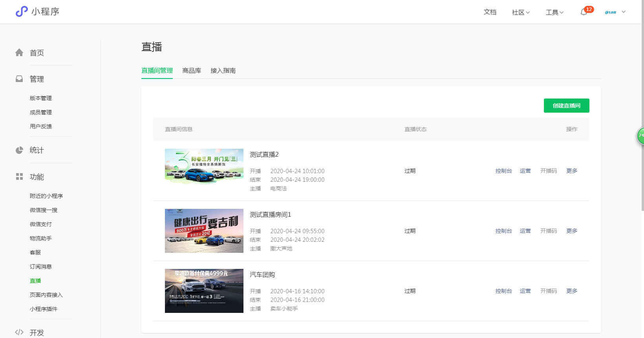This screenshot has height=338, width=644.
Task: Click 开播码 for 汽车团购
Action: click(549, 291)
